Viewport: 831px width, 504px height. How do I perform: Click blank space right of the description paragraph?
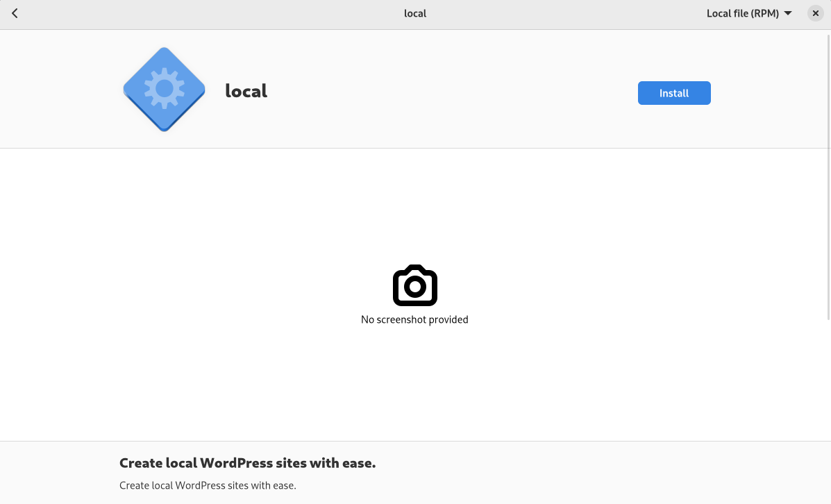click(555, 485)
